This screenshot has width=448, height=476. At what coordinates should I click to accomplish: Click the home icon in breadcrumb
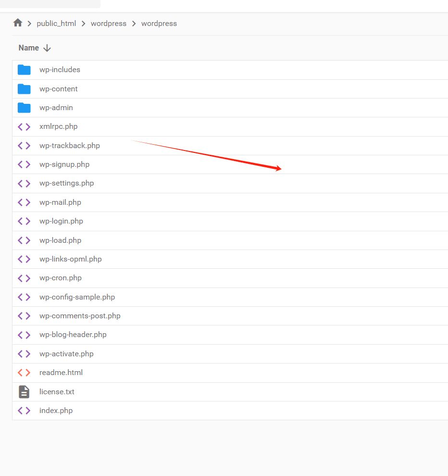(18, 23)
